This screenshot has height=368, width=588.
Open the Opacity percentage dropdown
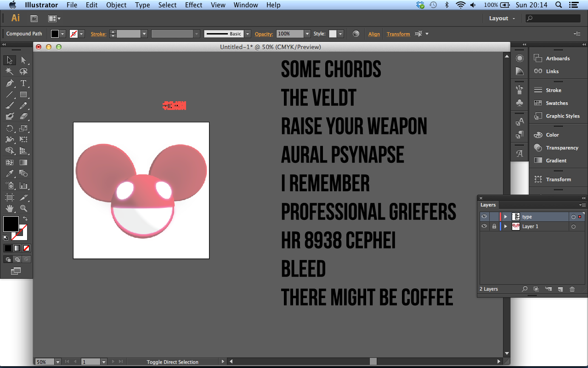tap(307, 34)
